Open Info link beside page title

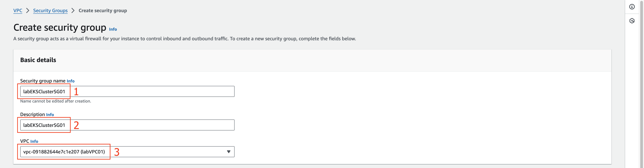pos(113,29)
